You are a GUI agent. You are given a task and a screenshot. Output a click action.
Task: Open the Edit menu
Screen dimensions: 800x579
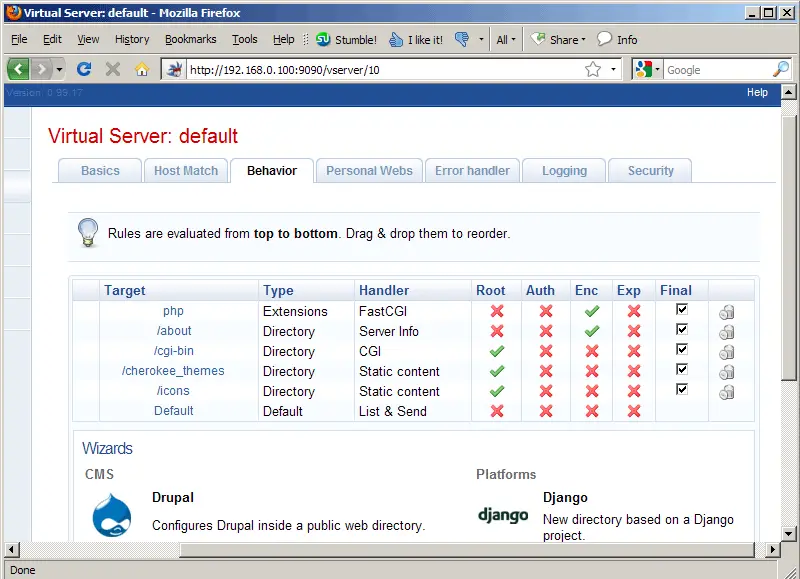pos(52,39)
